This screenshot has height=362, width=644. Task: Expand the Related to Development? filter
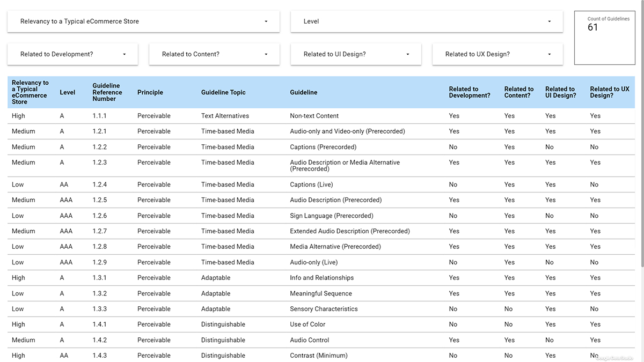(x=72, y=54)
